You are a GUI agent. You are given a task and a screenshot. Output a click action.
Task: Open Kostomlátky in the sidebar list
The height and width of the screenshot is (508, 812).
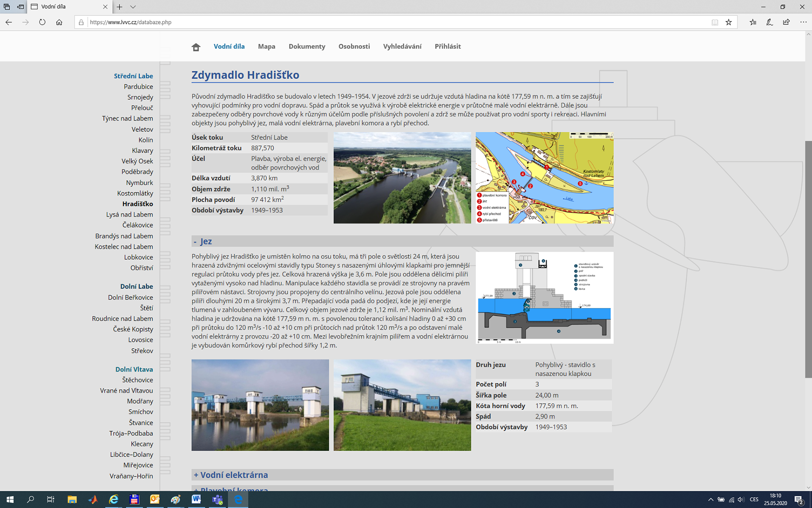tap(135, 193)
